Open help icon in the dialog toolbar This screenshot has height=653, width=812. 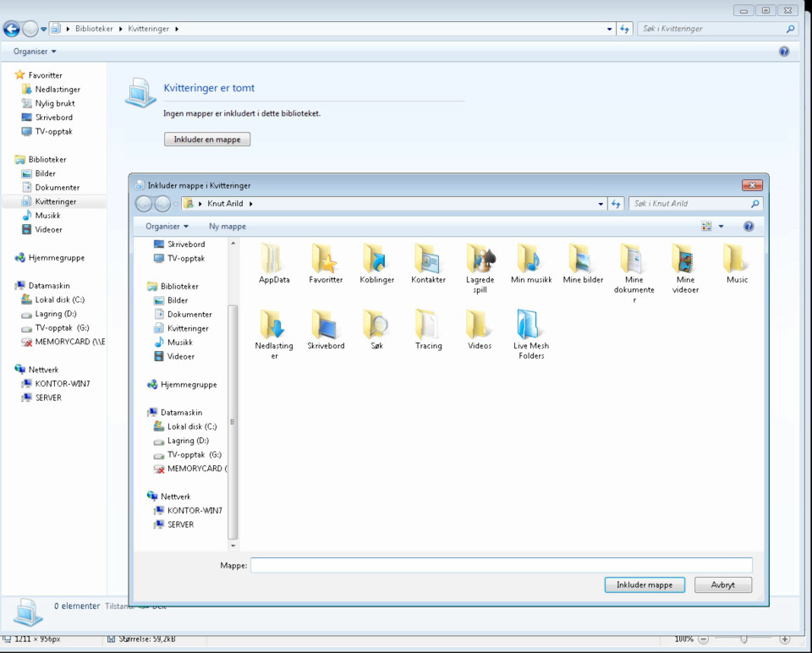(749, 227)
